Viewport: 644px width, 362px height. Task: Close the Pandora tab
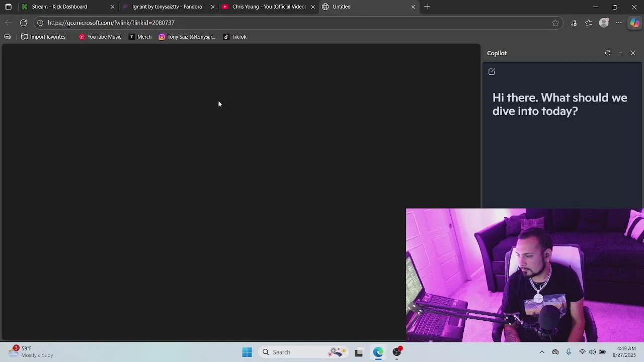tap(212, 7)
